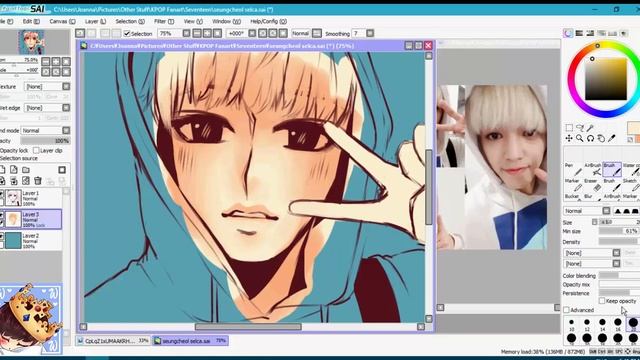The width and height of the screenshot is (640, 360).
Task: Pick the highlighted Brush tool
Action: pos(612,169)
